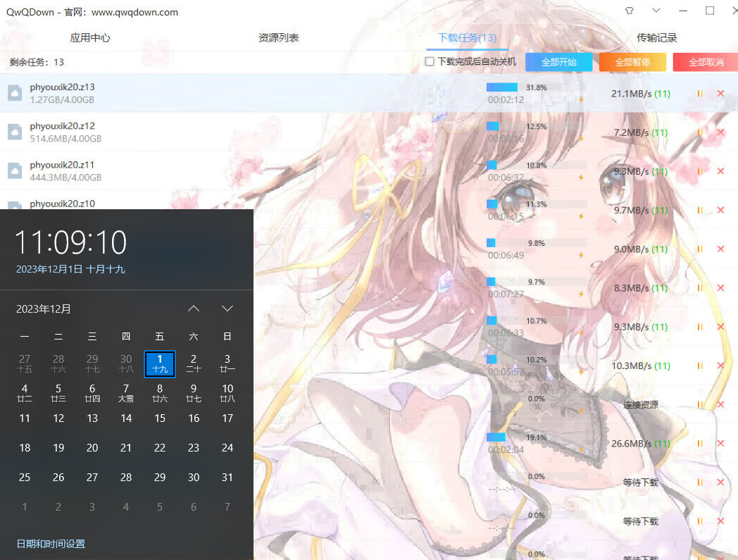This screenshot has height=560, width=738.
Task: Click the 12.5% progress bar
Action: tap(537, 126)
